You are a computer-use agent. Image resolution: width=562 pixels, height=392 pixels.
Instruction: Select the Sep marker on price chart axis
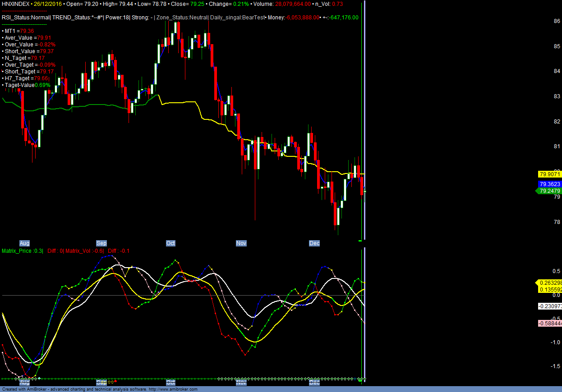click(x=101, y=243)
